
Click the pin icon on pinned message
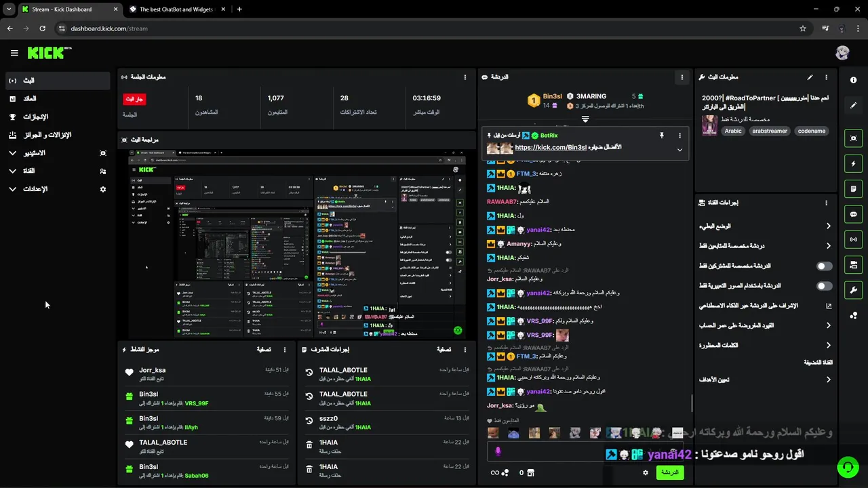click(x=662, y=136)
